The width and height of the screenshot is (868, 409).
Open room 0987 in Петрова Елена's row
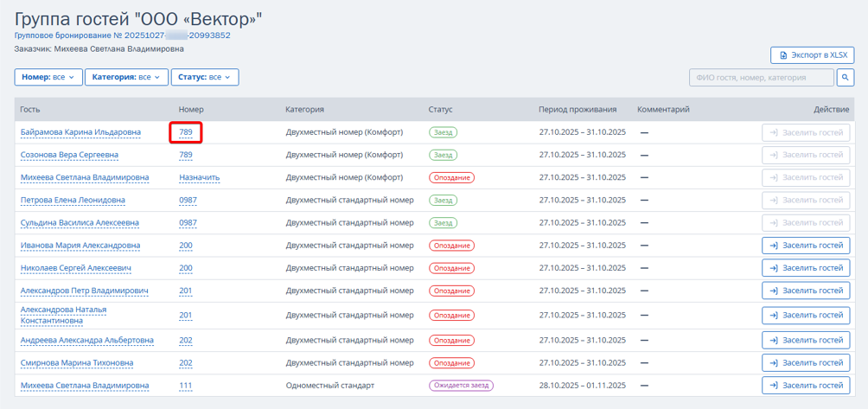[188, 200]
